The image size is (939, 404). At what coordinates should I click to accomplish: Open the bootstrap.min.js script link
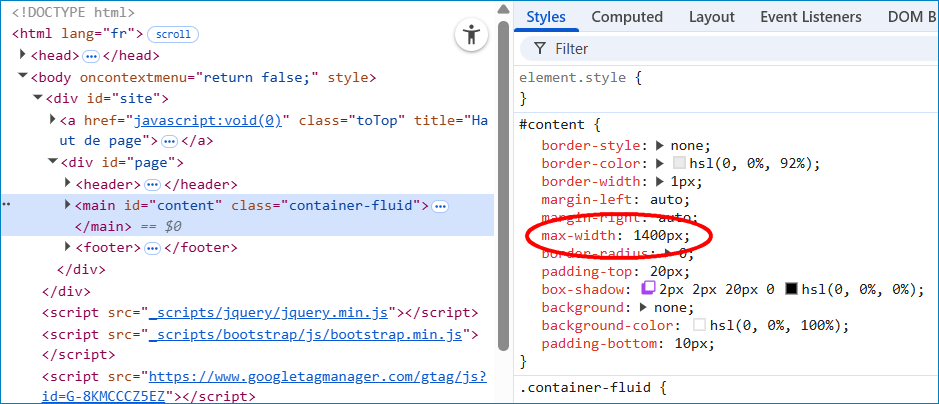(306, 334)
